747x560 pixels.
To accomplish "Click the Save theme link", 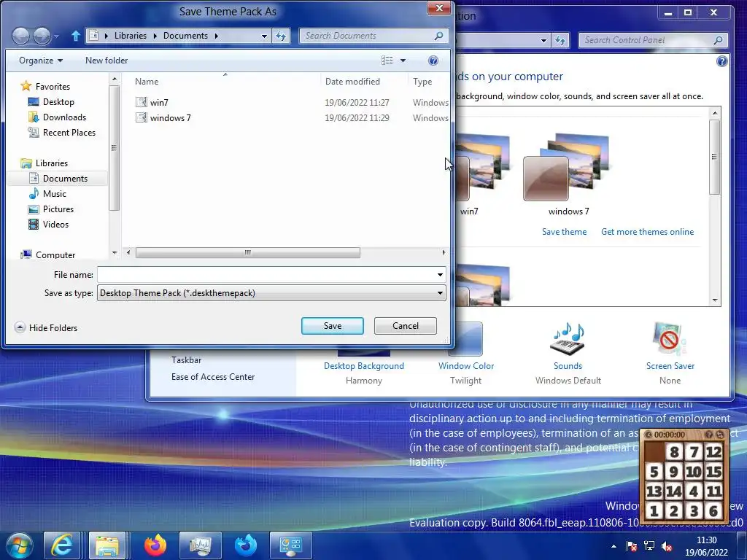I will [564, 232].
